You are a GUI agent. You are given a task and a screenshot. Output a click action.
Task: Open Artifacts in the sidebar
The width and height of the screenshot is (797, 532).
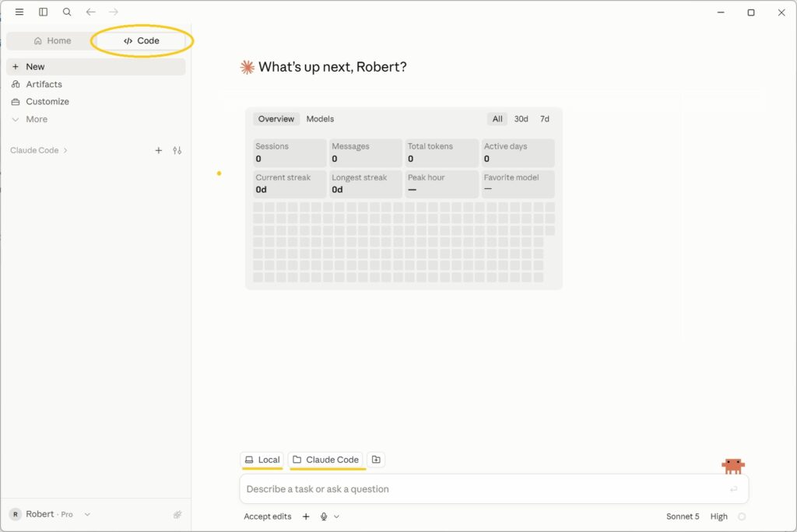(x=96, y=84)
